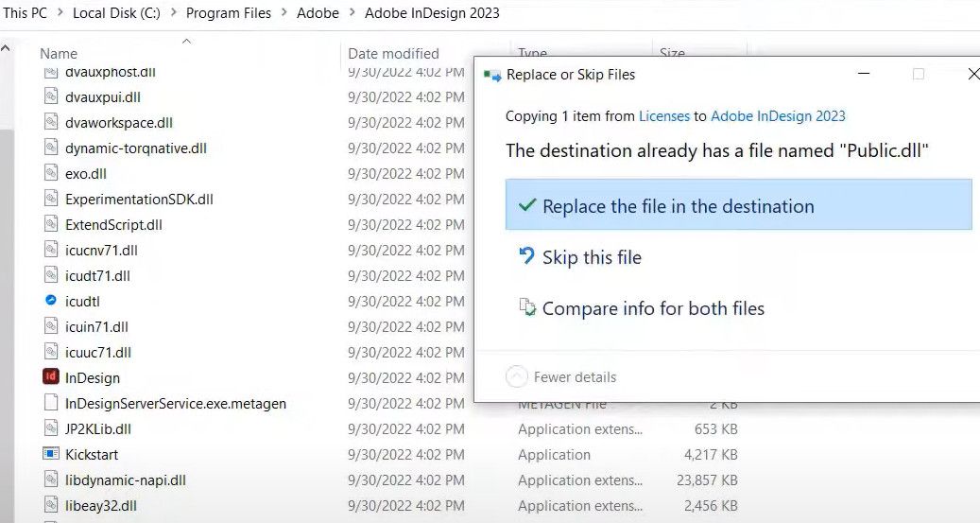Click the InDesign application icon
This screenshot has height=523, width=980.
(x=51, y=377)
